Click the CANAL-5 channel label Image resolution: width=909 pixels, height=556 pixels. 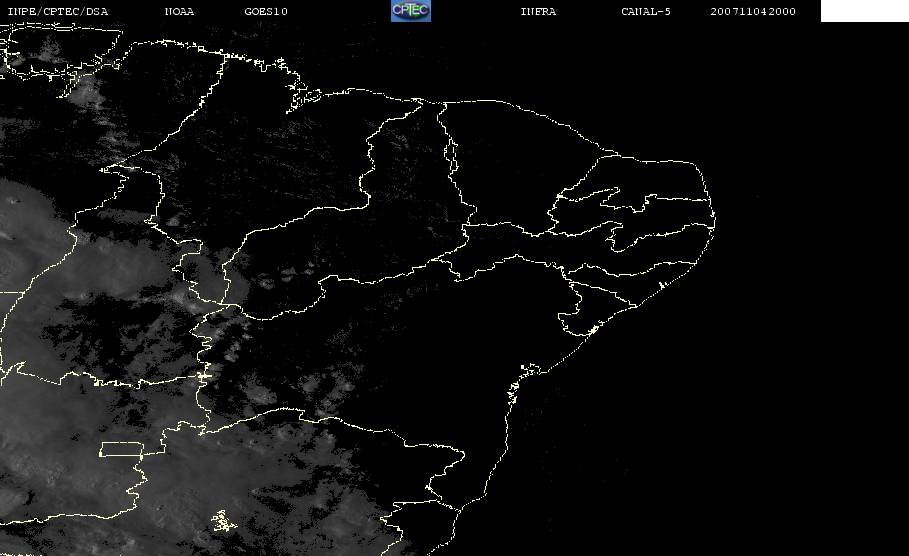tap(646, 12)
